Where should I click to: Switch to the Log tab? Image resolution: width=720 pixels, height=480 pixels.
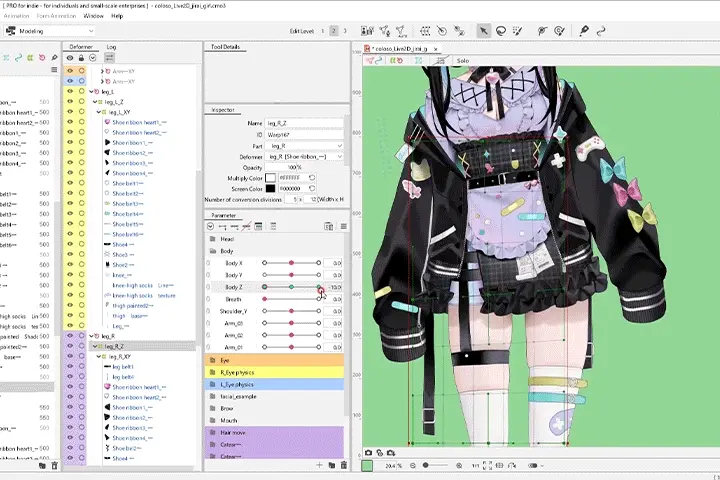(x=111, y=47)
